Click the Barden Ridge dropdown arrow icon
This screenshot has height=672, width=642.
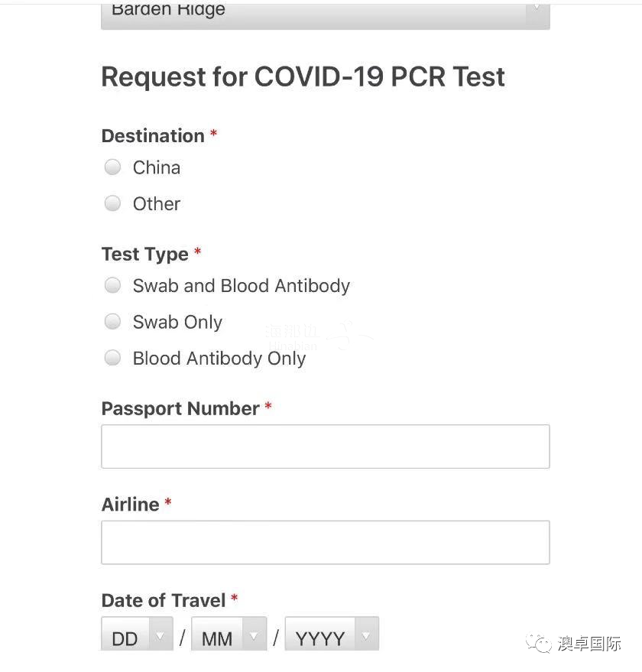coord(537,8)
